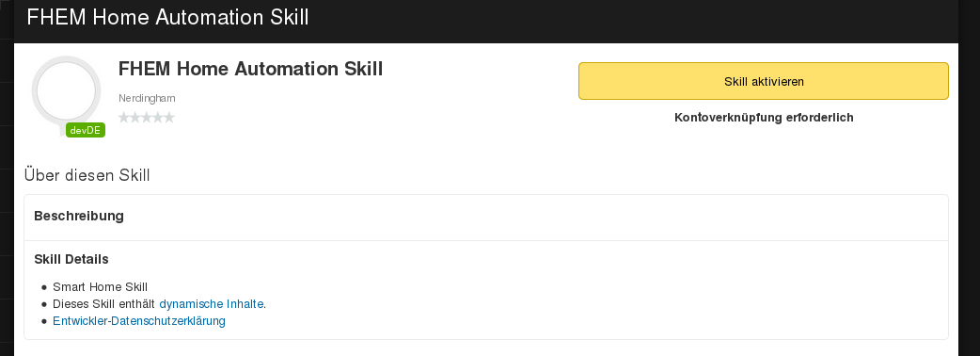Viewport: 980px width, 356px height.
Task: Select the third rating star
Action: click(x=147, y=117)
